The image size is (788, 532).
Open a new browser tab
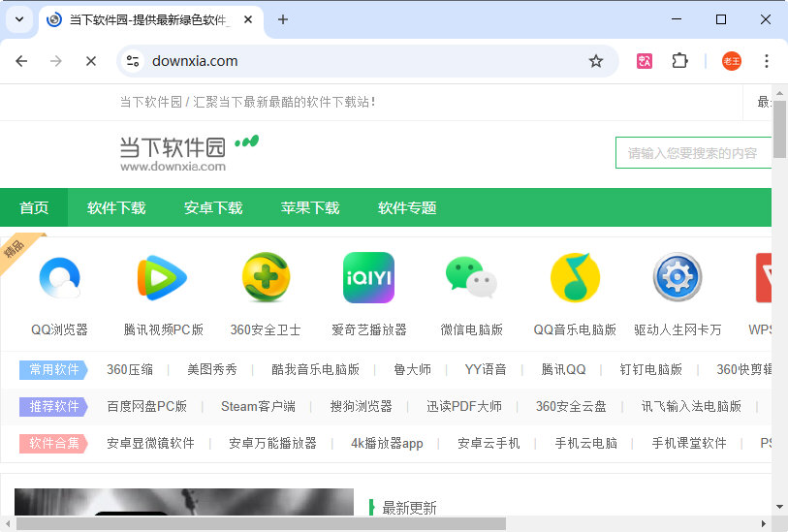click(283, 19)
